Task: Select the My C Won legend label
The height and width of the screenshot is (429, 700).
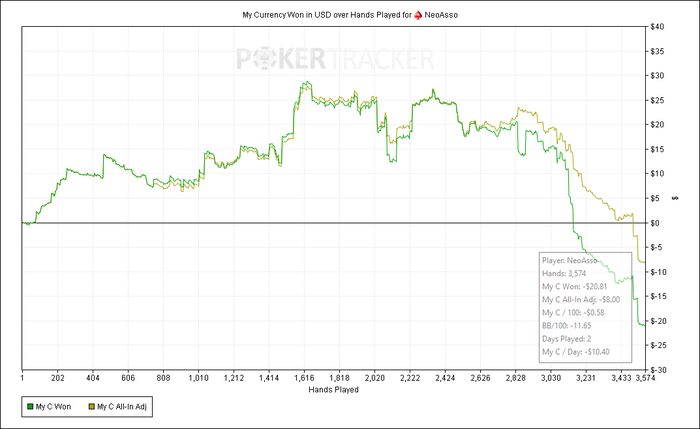Action: pos(53,407)
